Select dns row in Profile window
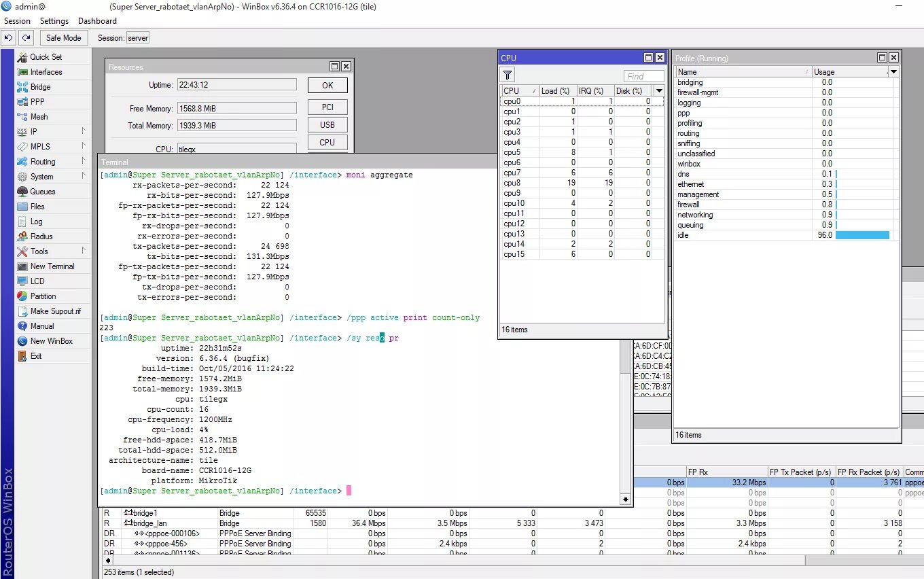The image size is (924, 579). [787, 174]
